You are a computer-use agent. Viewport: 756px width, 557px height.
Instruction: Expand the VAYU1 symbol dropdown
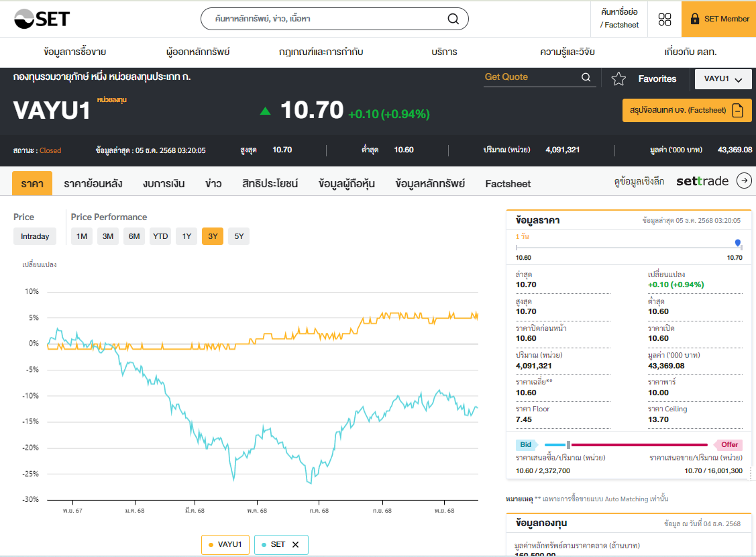coord(722,79)
